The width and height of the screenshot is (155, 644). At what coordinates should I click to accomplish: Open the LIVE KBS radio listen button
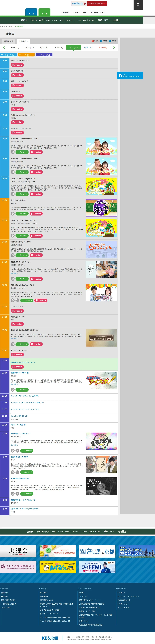130,76
